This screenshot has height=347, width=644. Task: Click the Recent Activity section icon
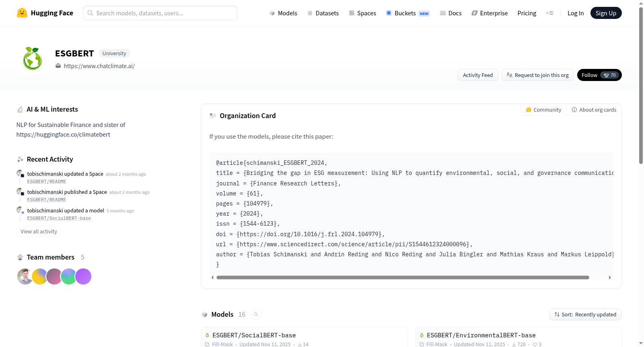pos(20,160)
